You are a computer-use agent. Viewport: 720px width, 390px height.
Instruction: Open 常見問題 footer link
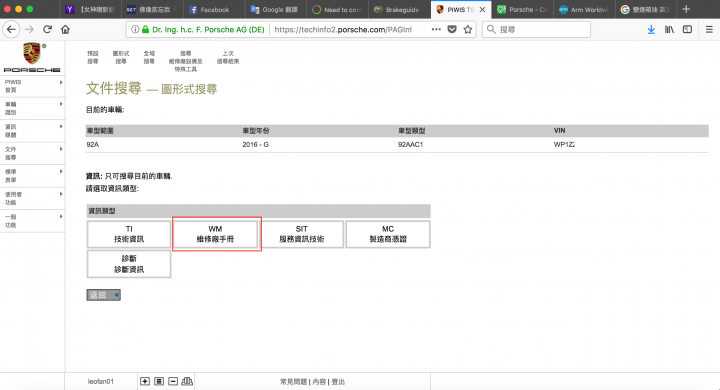[293, 382]
